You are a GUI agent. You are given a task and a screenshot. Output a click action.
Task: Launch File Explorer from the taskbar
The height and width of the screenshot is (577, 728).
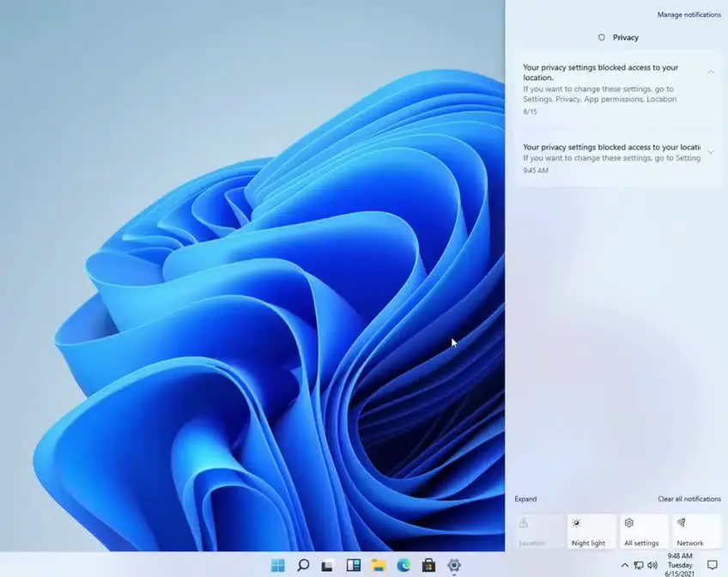point(378,565)
